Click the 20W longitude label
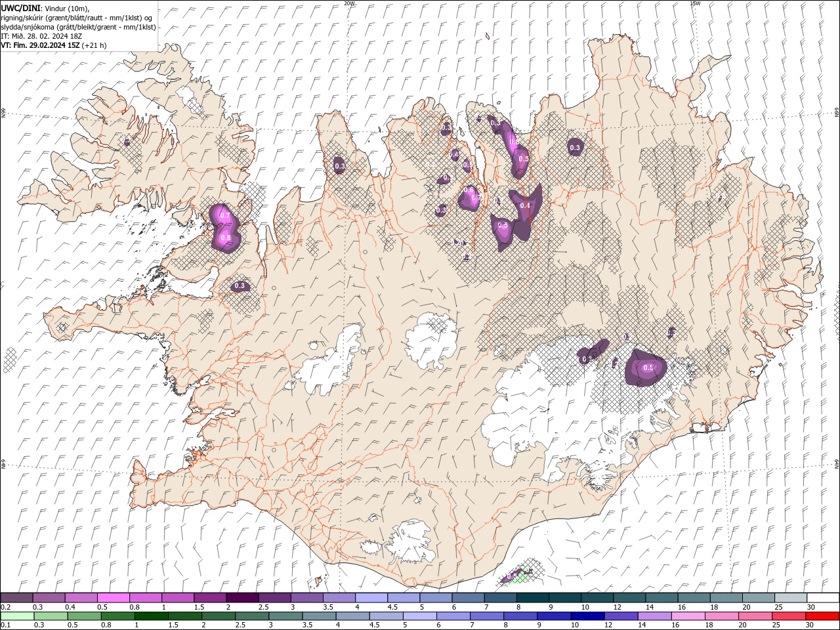The image size is (840, 630). (x=349, y=3)
